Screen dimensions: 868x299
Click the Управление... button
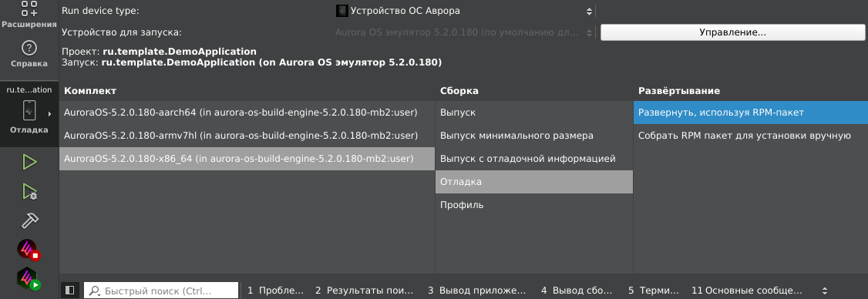[x=732, y=32]
